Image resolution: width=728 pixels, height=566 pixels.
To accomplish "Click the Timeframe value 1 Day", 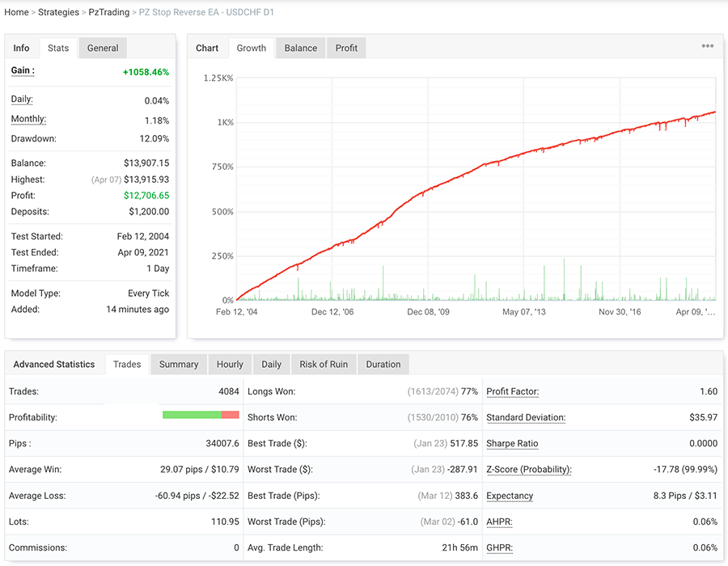I will [158, 268].
